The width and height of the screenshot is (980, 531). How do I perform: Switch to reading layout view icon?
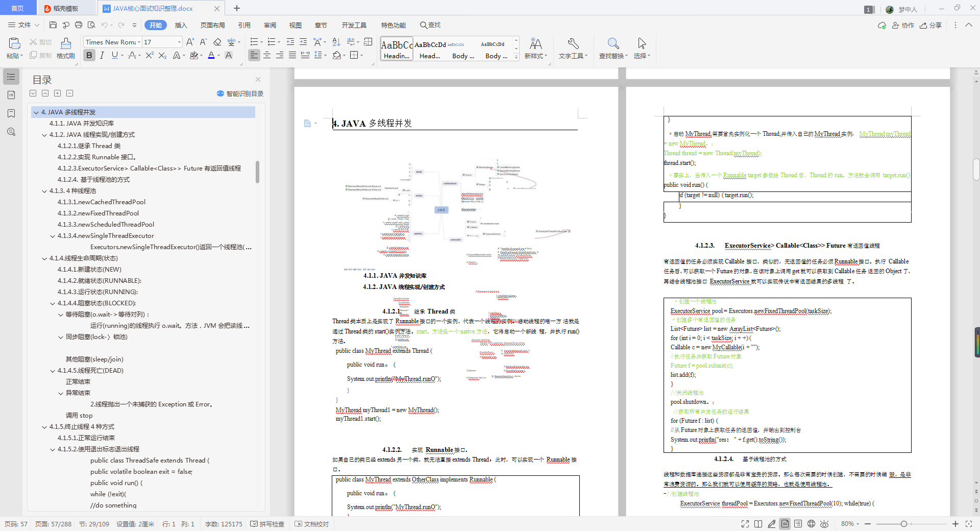click(758, 524)
